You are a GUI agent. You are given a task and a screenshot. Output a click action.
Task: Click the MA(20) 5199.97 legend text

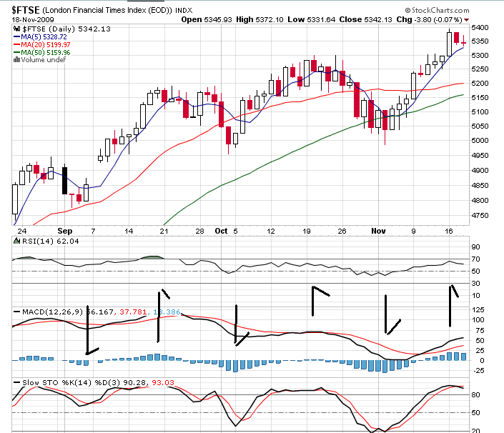click(x=45, y=44)
